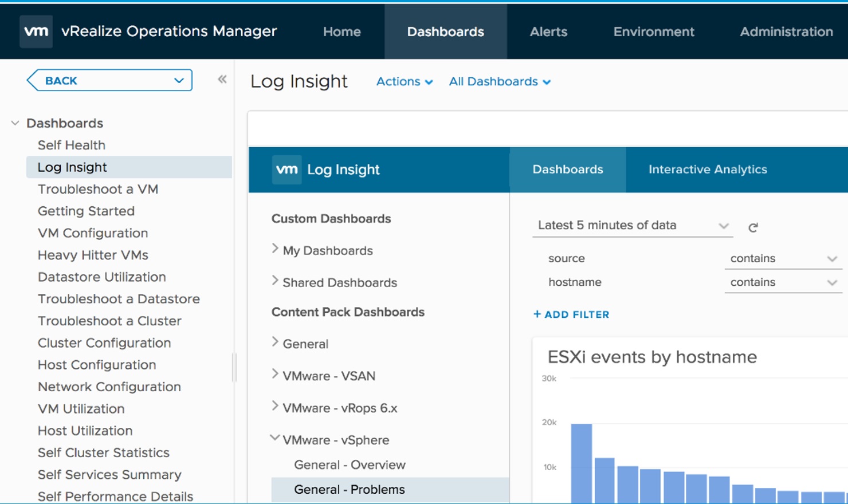Select the Log Insight Dashboards tab

[x=567, y=170]
